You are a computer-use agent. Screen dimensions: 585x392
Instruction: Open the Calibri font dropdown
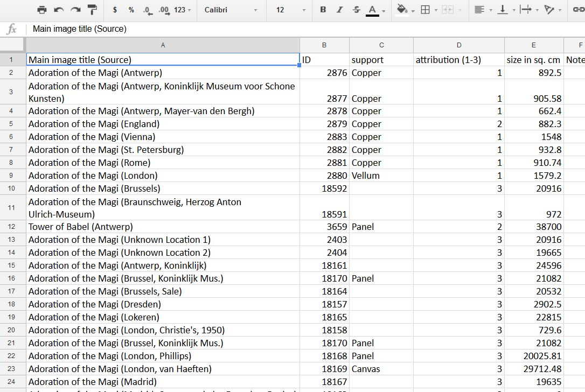(x=231, y=10)
